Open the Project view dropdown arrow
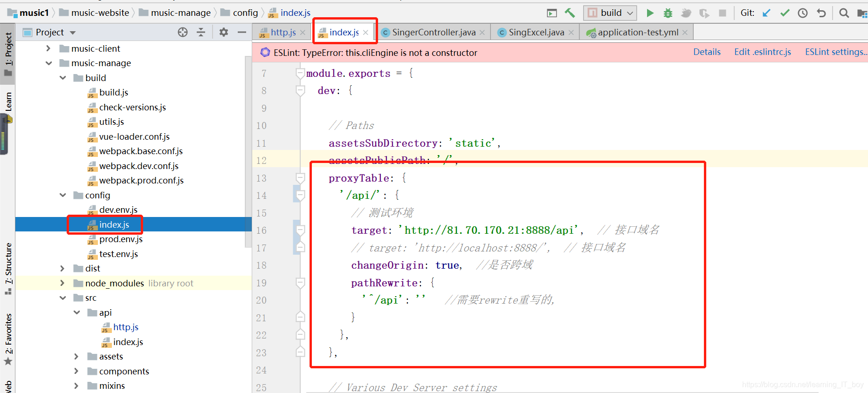This screenshot has height=393, width=868. [x=73, y=33]
